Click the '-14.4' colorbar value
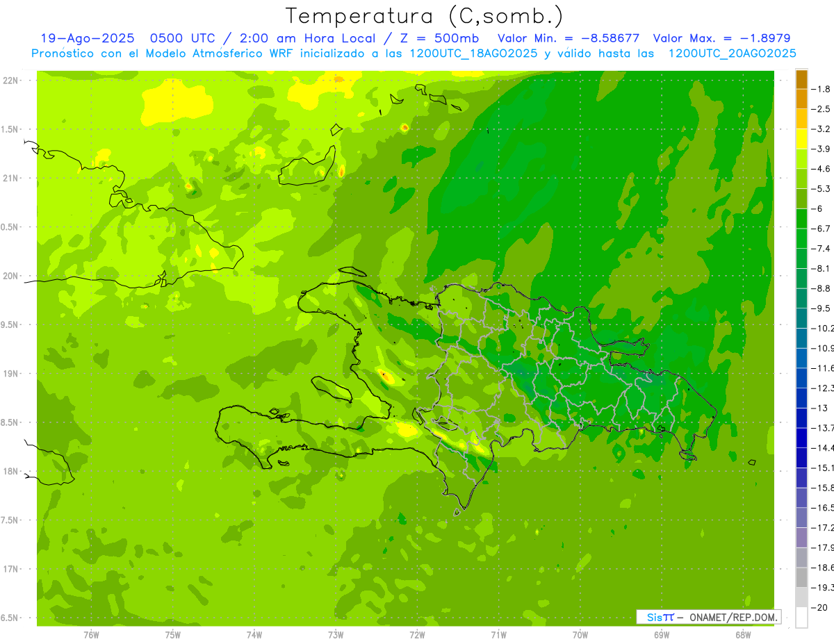Viewport: 834px width, 644px height. pyautogui.click(x=824, y=447)
